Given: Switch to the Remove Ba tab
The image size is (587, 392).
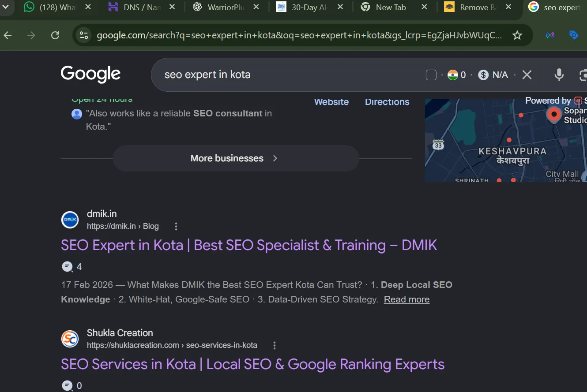Looking at the screenshot, I should (478, 7).
